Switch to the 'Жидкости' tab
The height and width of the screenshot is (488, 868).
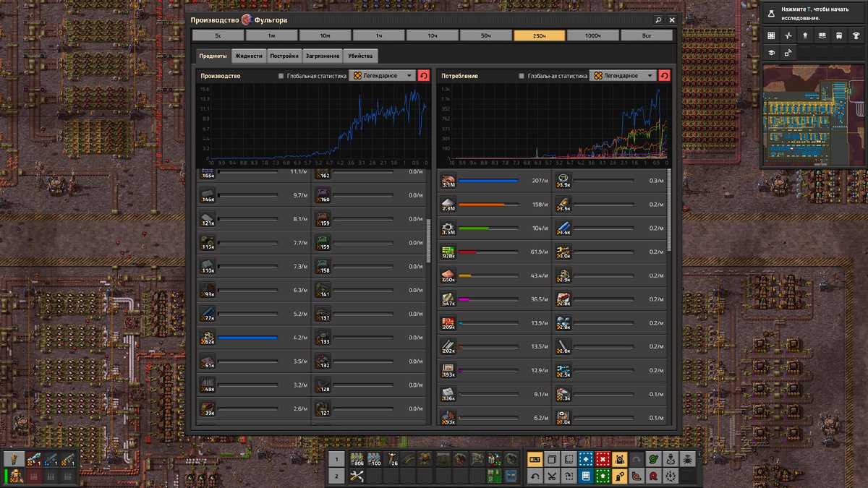249,56
